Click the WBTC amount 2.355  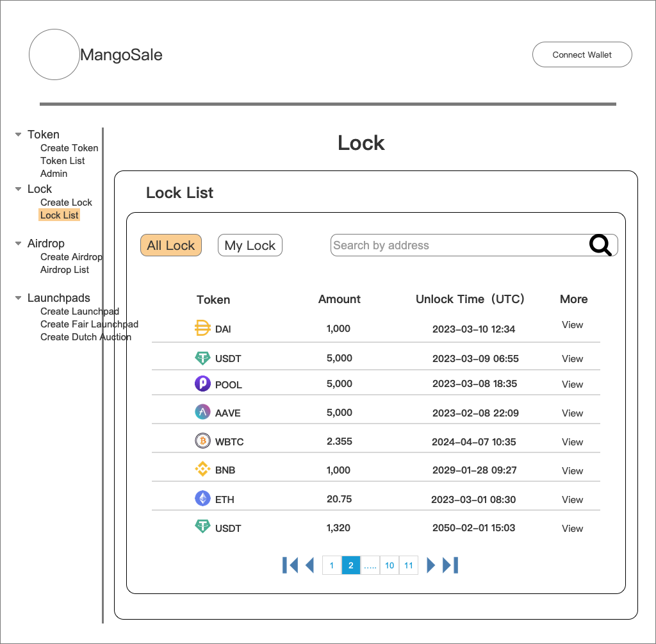coord(340,441)
